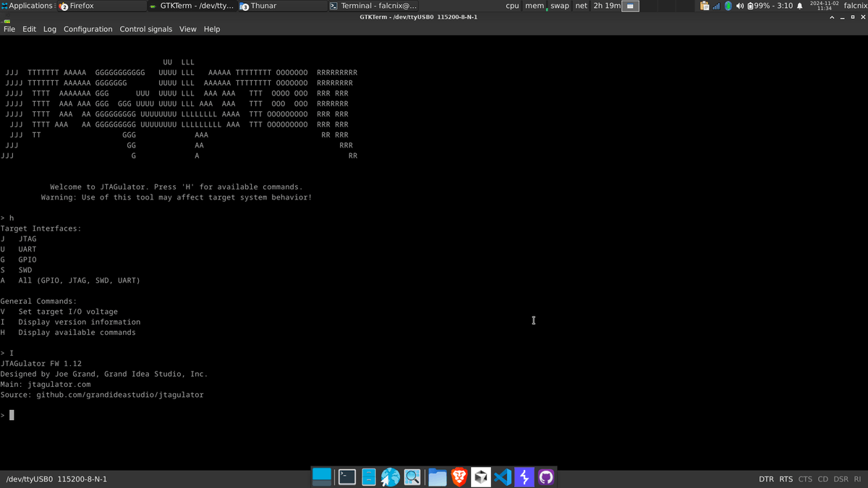Open the blue folder dock icon

[437, 476]
